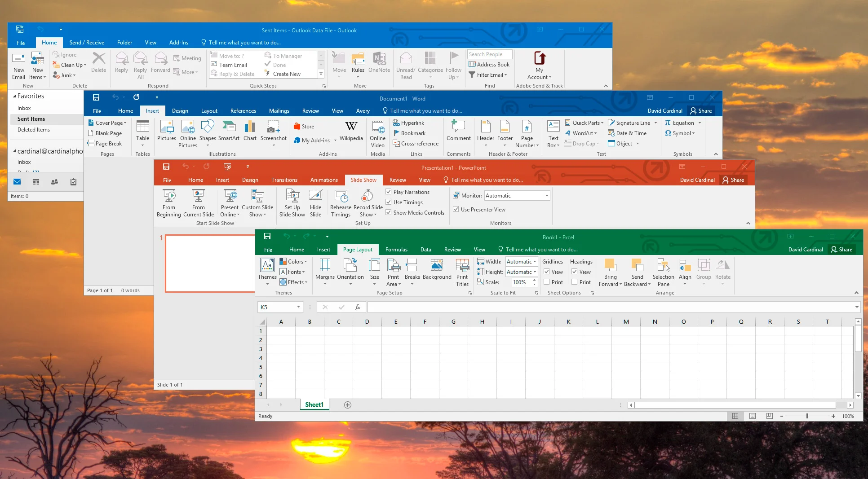Check Use Presenter View in PowerPoint

456,209
